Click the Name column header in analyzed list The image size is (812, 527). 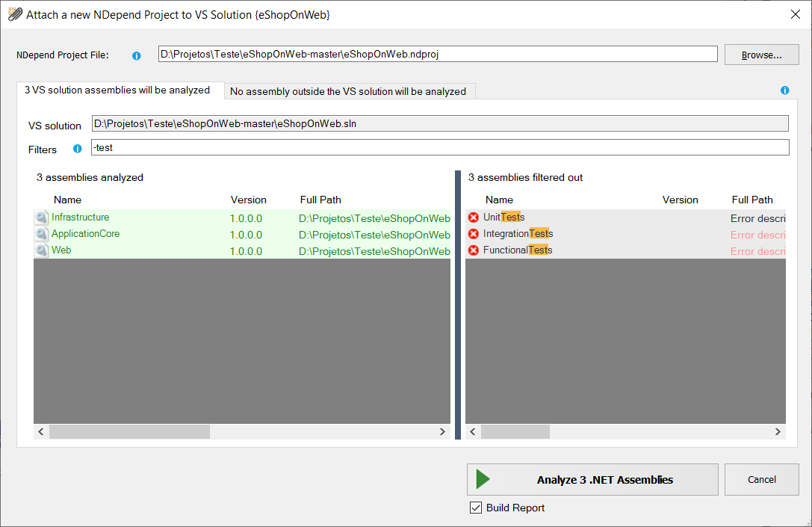click(67, 200)
